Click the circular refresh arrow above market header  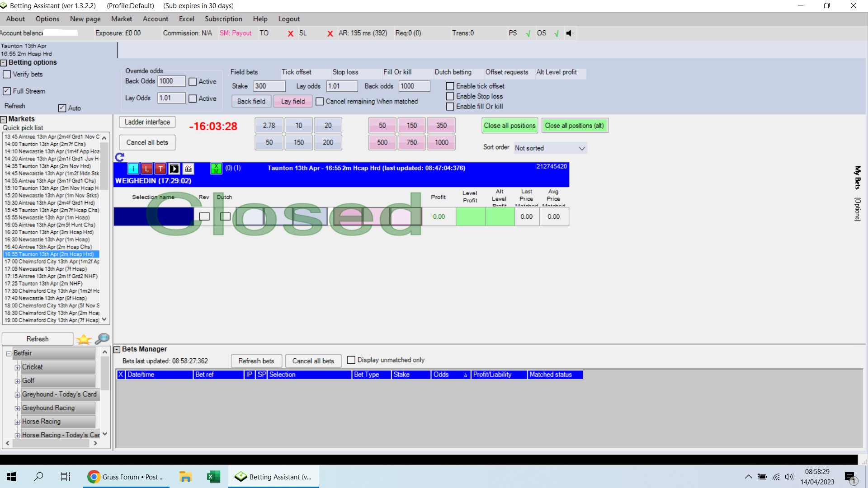pyautogui.click(x=119, y=157)
